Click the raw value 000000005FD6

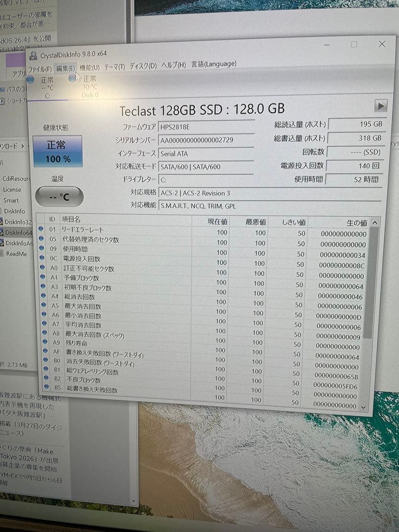tap(335, 386)
